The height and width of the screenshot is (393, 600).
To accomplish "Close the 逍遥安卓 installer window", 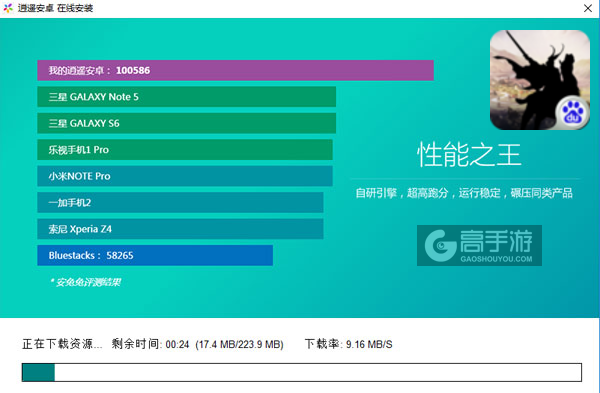I will click(x=588, y=8).
